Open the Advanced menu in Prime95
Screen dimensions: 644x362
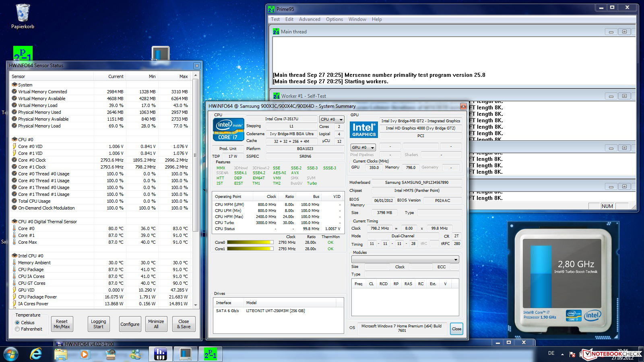(310, 19)
